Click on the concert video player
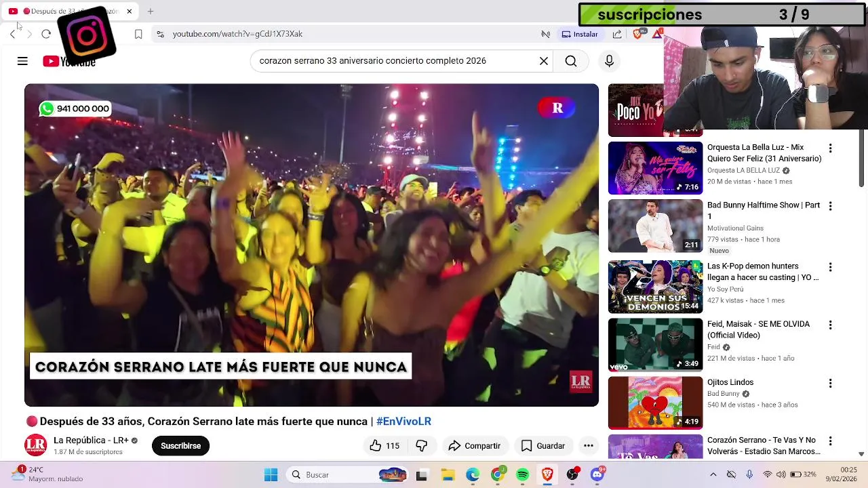 click(x=311, y=245)
